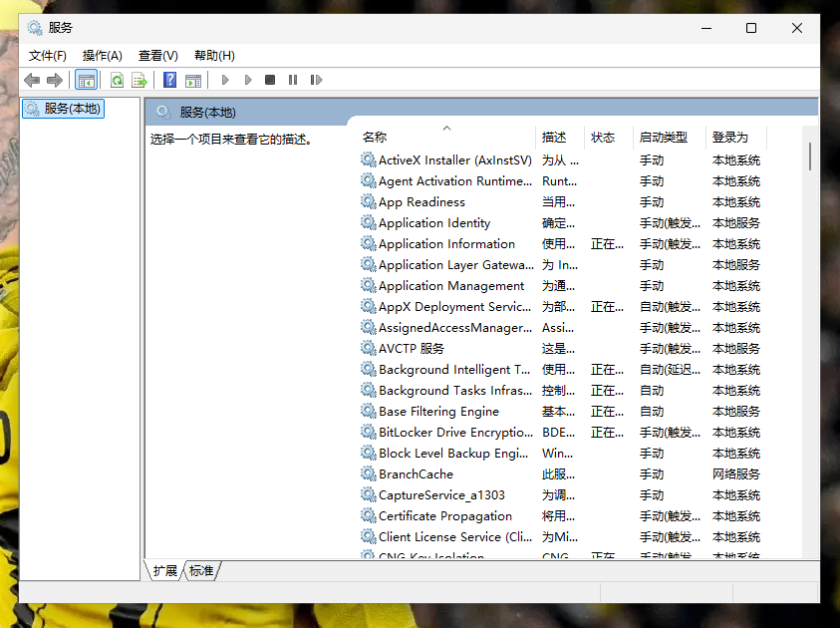The image size is (840, 628).
Task: Switch to the 扩展 tab
Action: tap(165, 570)
